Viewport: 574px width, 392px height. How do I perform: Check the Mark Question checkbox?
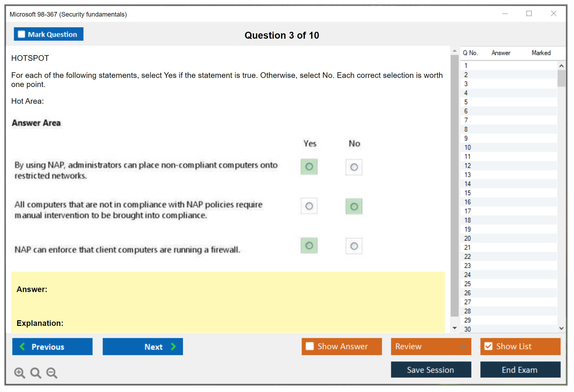21,34
